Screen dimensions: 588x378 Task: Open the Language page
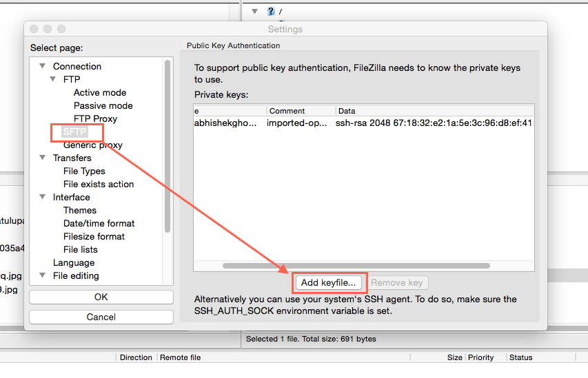74,262
